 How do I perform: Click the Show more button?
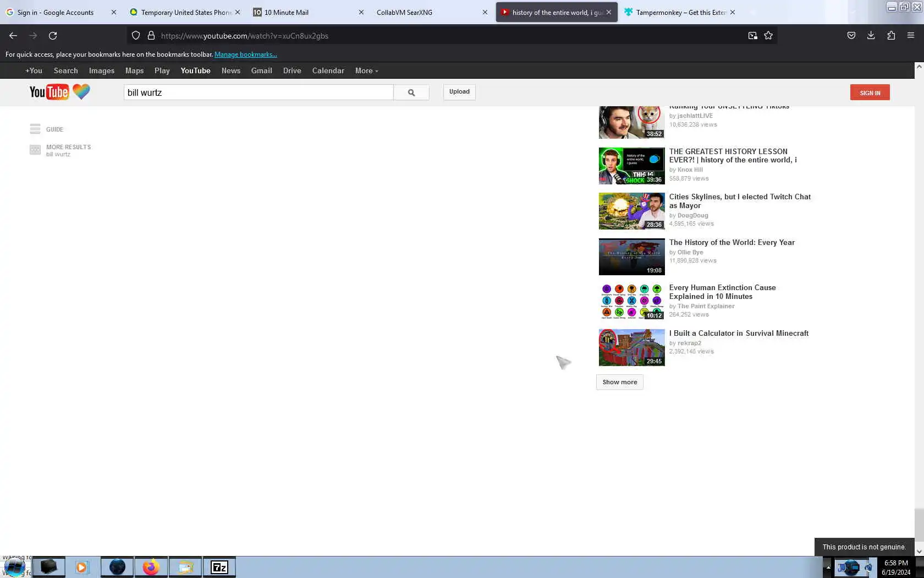pyautogui.click(x=620, y=382)
